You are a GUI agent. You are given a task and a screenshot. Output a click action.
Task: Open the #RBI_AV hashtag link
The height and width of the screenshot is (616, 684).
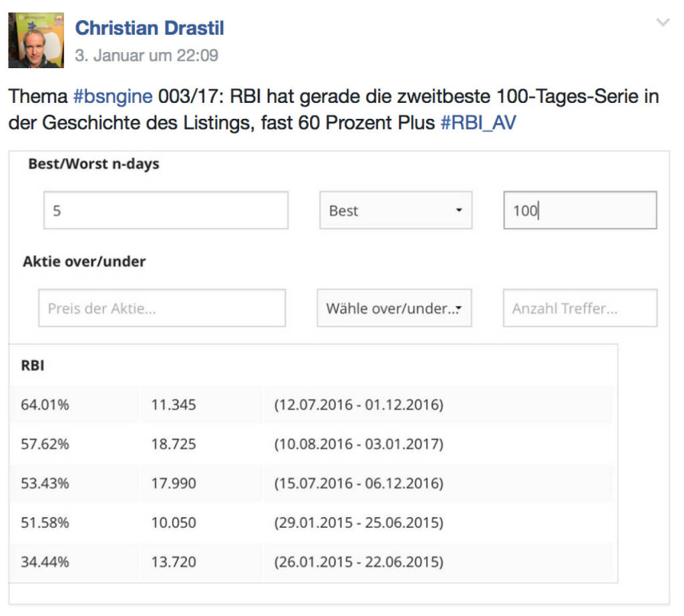(478, 124)
